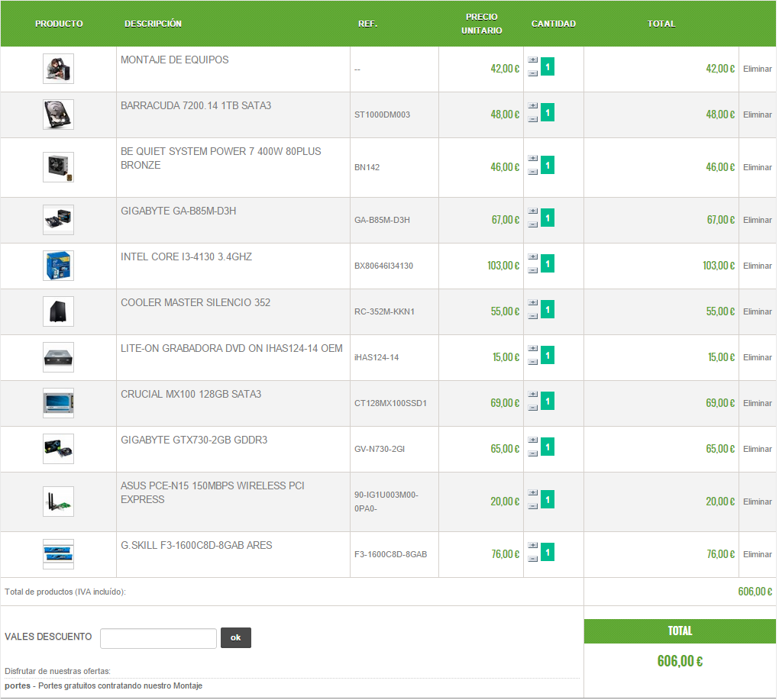Eliminar BE QUIET SYSTEM POWER 7 item
779x700 pixels.
[x=757, y=167]
